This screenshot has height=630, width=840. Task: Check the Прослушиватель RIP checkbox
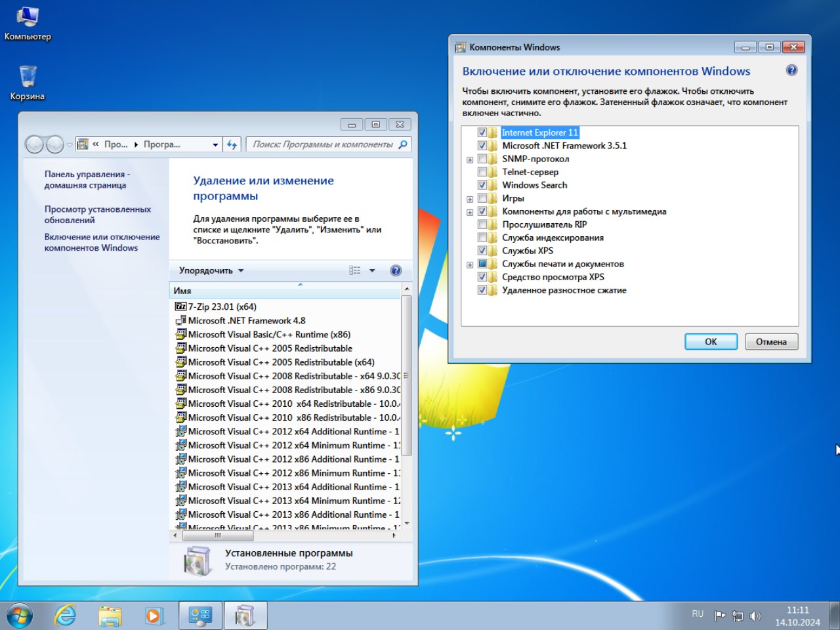pyautogui.click(x=482, y=224)
